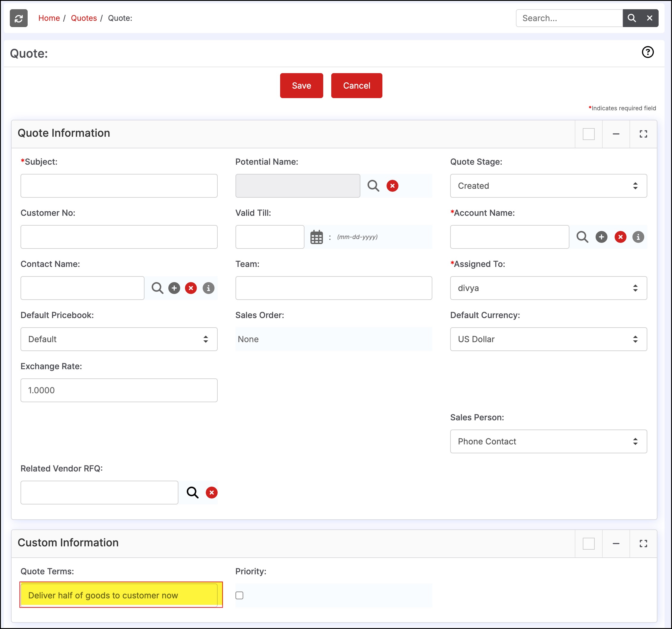Open the Quote Stage dropdown showing Created
The width and height of the screenshot is (672, 629).
[548, 186]
